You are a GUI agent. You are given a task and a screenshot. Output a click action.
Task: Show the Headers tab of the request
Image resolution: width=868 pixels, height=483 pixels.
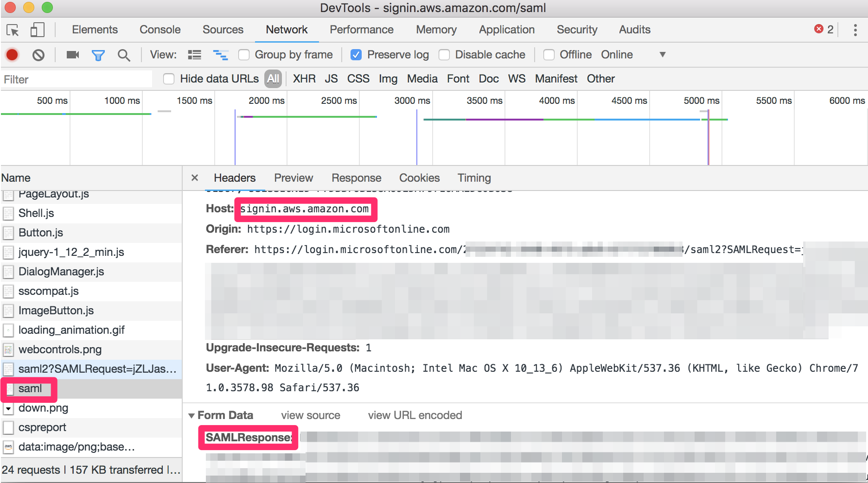(x=235, y=178)
